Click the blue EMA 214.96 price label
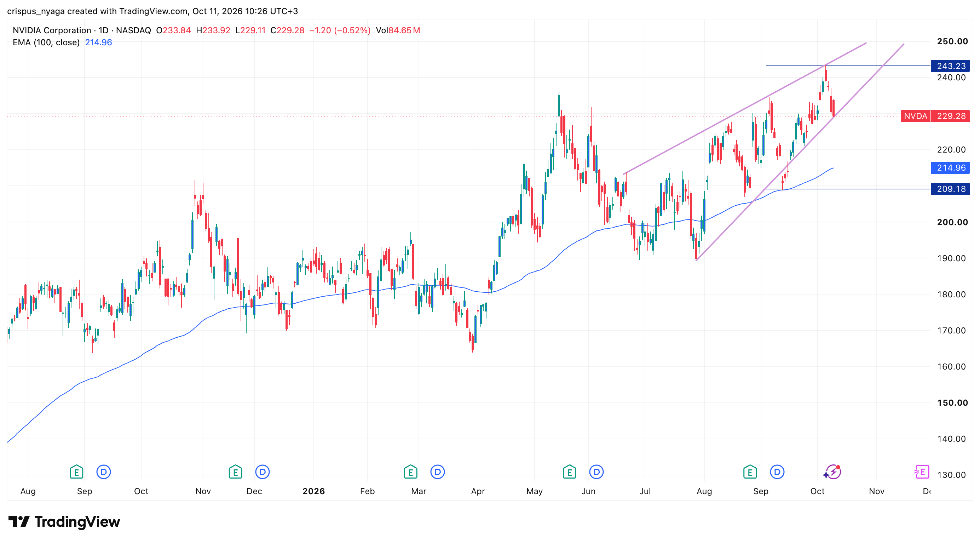 [950, 167]
